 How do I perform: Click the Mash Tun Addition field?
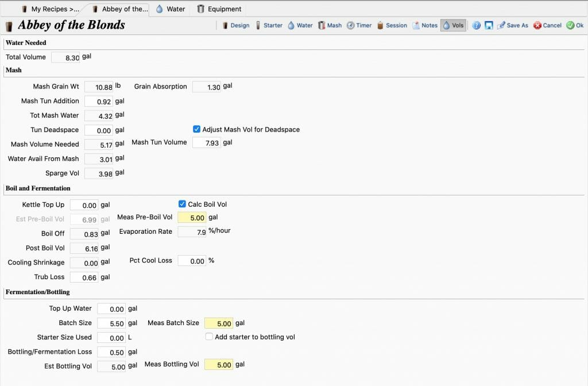(x=99, y=101)
